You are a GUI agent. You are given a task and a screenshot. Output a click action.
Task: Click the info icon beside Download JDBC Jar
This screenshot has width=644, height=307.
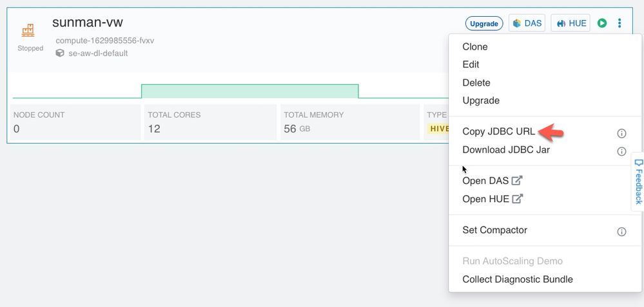[621, 151]
